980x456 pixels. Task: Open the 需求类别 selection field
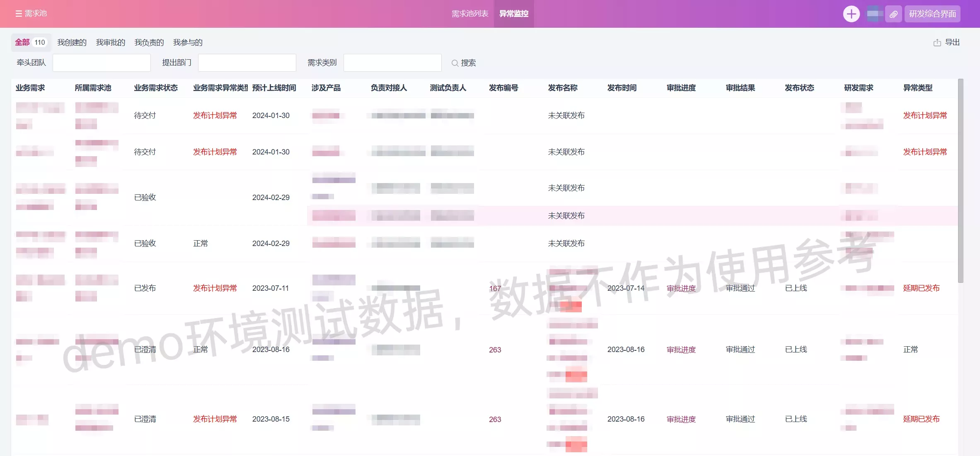[x=392, y=63]
